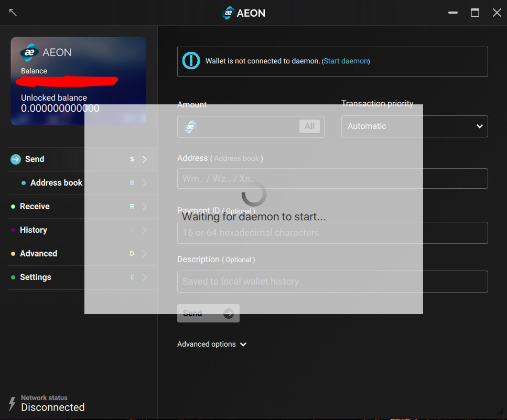507x420 pixels.
Task: Go to the Receive page
Action: 83,207
